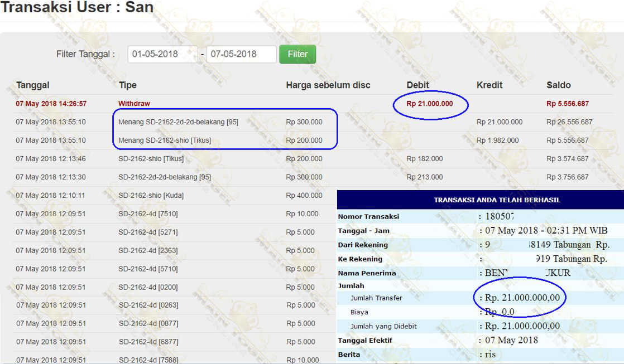The width and height of the screenshot is (624, 364).
Task: Click the end date field 07-05-2018
Action: 241,54
